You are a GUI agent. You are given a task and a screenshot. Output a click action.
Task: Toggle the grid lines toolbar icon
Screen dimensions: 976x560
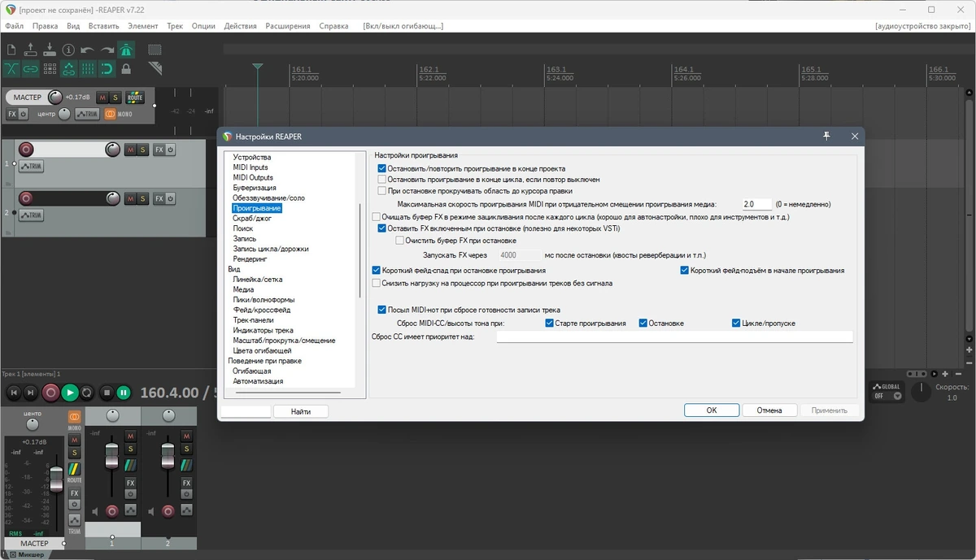tap(88, 68)
